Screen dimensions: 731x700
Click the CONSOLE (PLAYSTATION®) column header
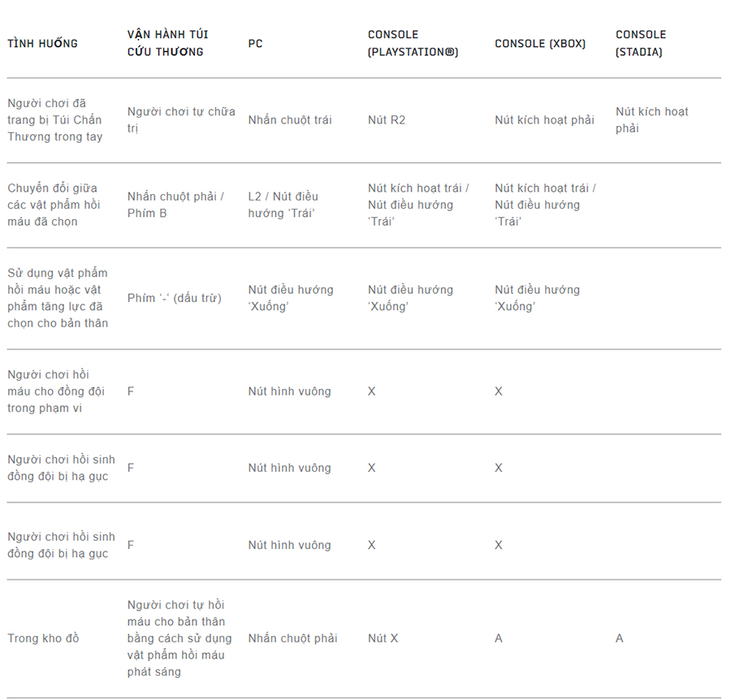(413, 43)
